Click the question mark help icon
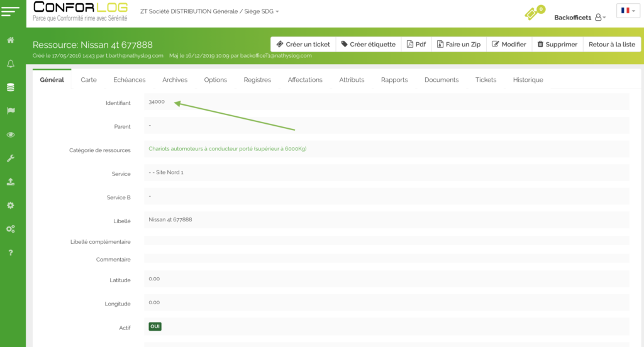The height and width of the screenshot is (347, 644). coord(11,253)
